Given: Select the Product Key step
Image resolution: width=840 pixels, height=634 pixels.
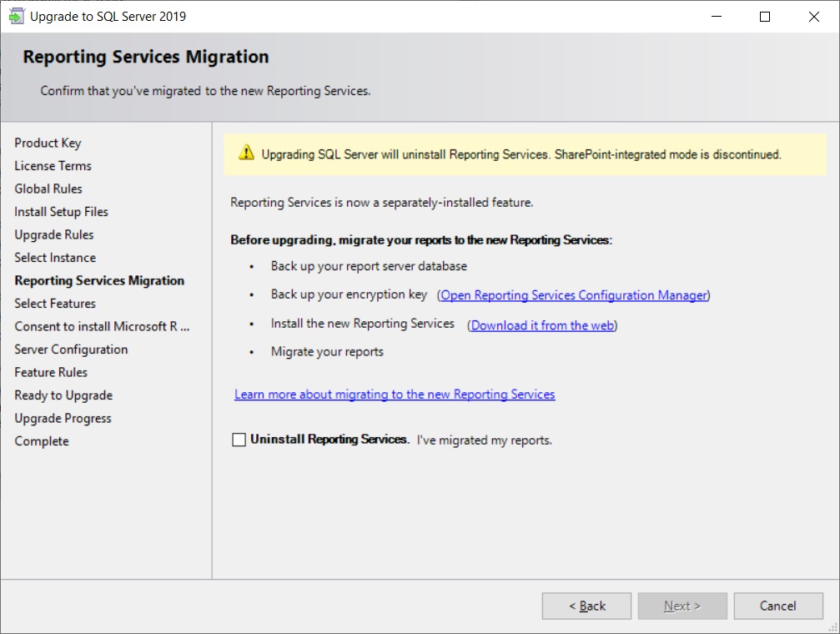Looking at the screenshot, I should (x=48, y=143).
